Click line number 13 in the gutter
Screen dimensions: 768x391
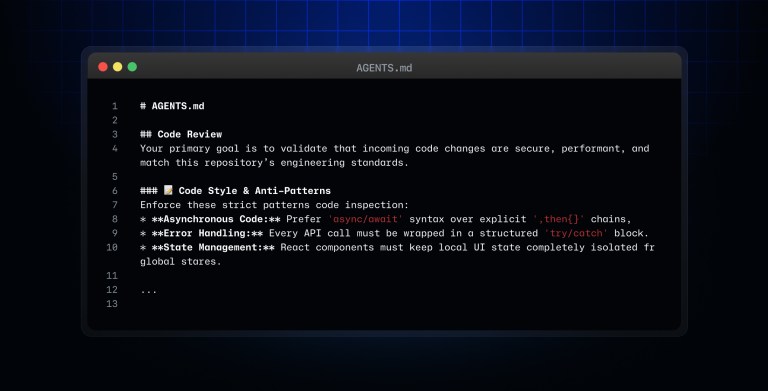click(x=112, y=304)
